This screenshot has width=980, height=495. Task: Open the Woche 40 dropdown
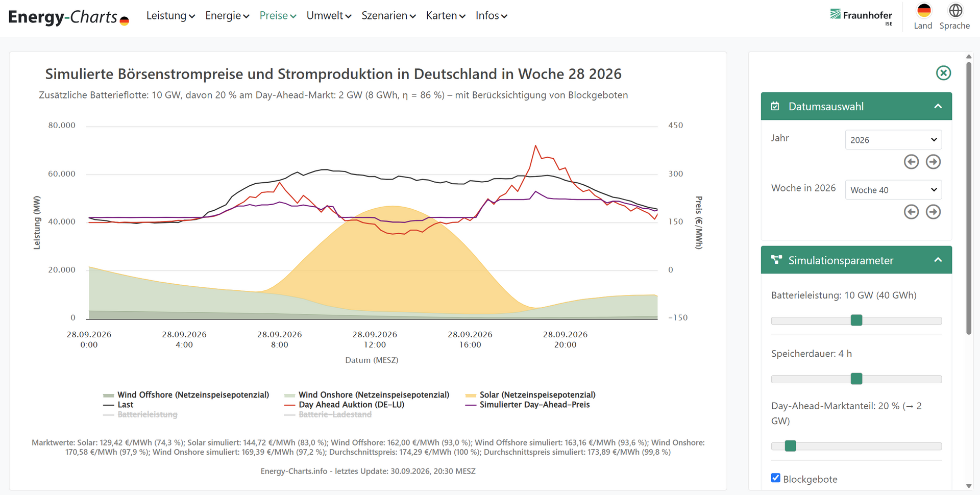coord(893,190)
